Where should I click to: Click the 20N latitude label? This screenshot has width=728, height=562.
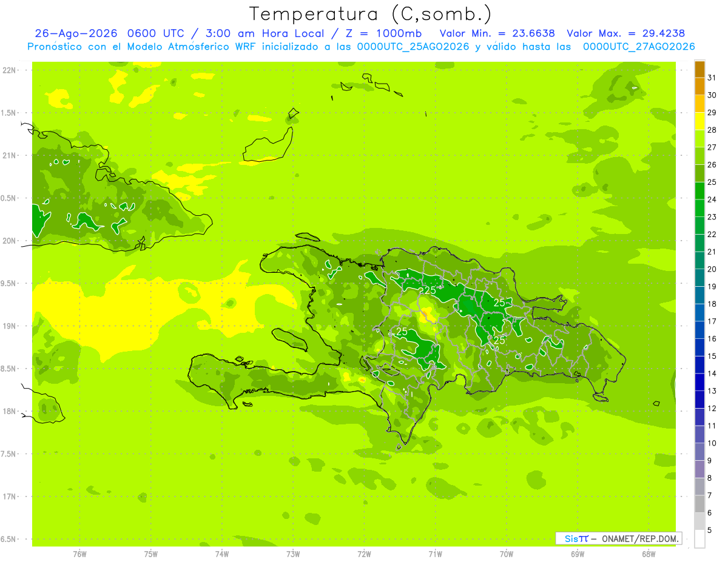click(9, 241)
